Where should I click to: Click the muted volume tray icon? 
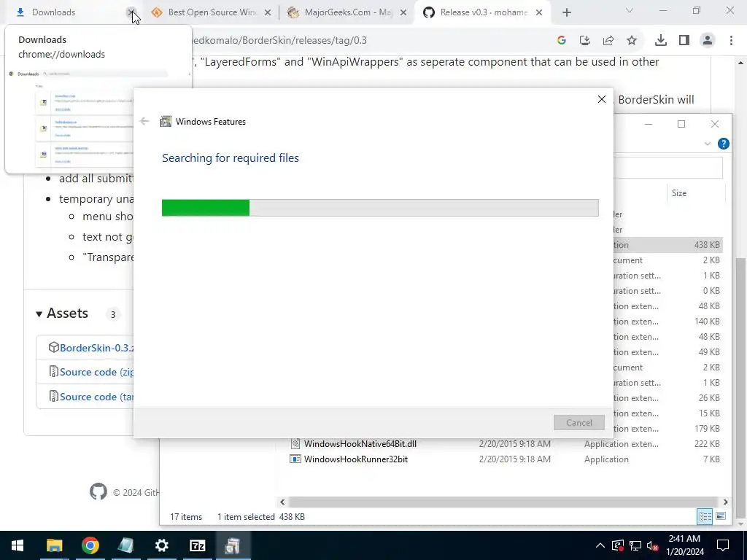pyautogui.click(x=653, y=545)
